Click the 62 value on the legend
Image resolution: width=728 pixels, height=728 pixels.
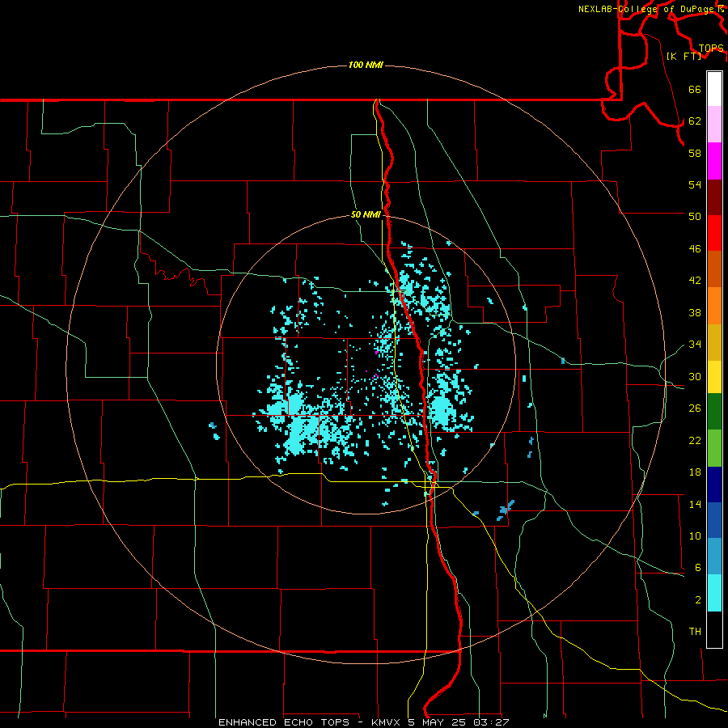coord(695,121)
